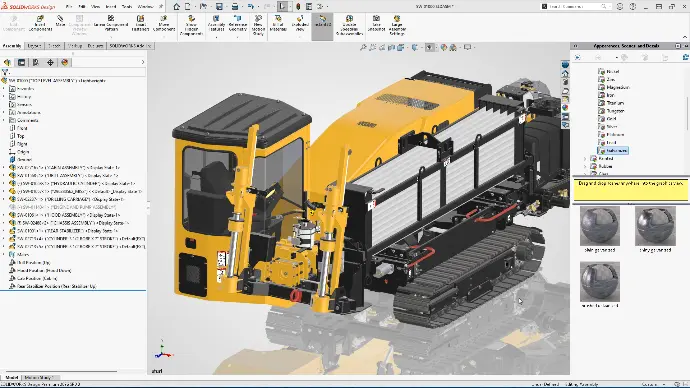This screenshot has width=690, height=388.
Task: Open Reference Geometry dropdown arrow
Action: (x=238, y=37)
